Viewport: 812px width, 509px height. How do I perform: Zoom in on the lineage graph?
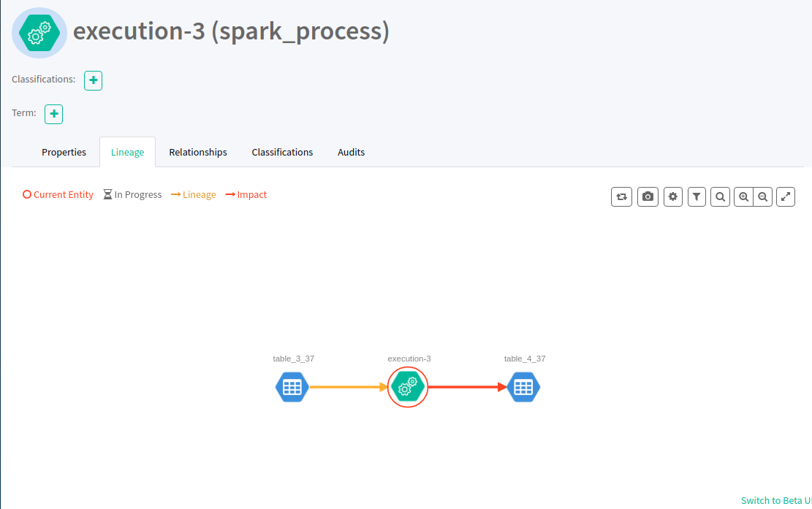point(743,196)
